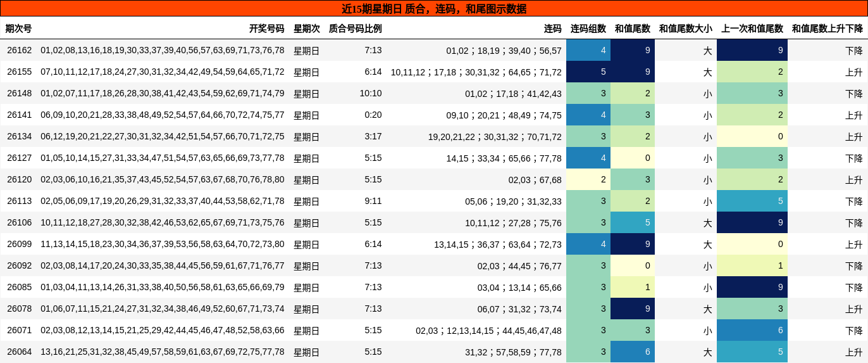Viewport: 868px width, 363px height.
Task: Click 大 size cell in row 26078
Action: tap(708, 309)
